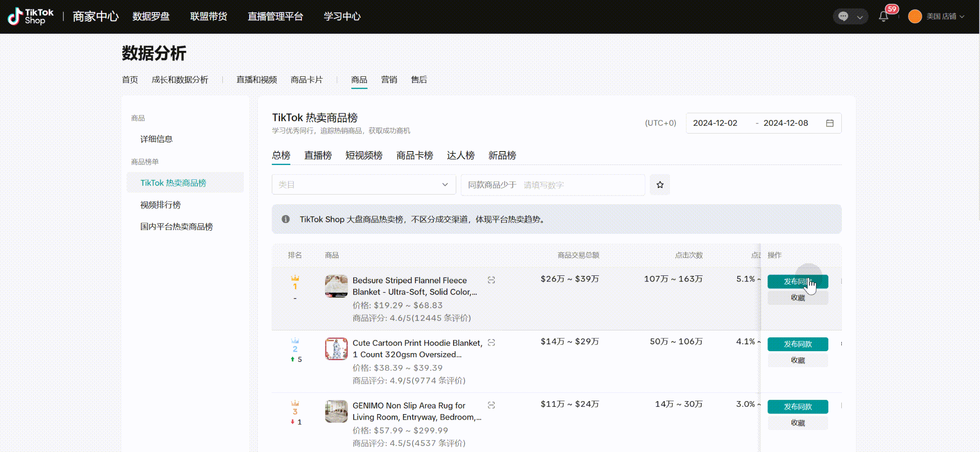Open the notification bell
Image resolution: width=980 pixels, height=452 pixels.
[883, 17]
